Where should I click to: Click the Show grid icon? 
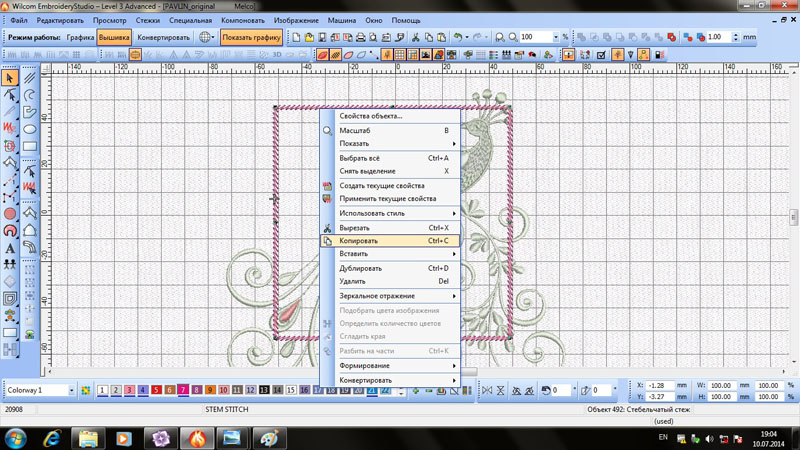[399, 55]
